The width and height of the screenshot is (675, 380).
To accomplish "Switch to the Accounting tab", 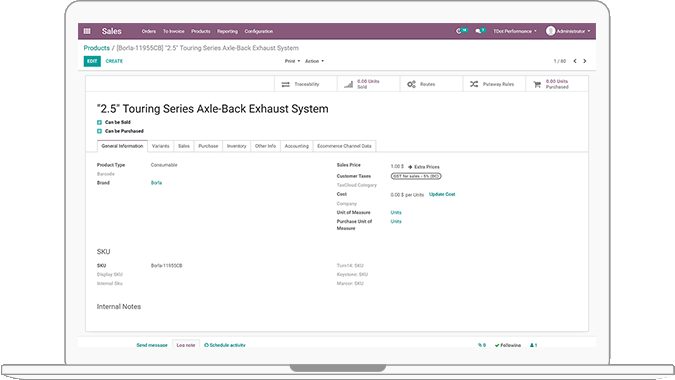I will coord(297,146).
